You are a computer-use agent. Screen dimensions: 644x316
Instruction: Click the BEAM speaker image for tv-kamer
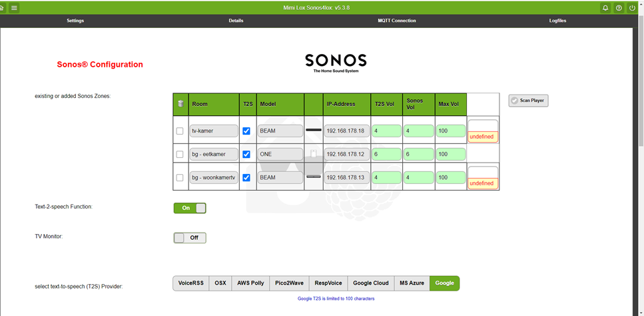pyautogui.click(x=314, y=130)
